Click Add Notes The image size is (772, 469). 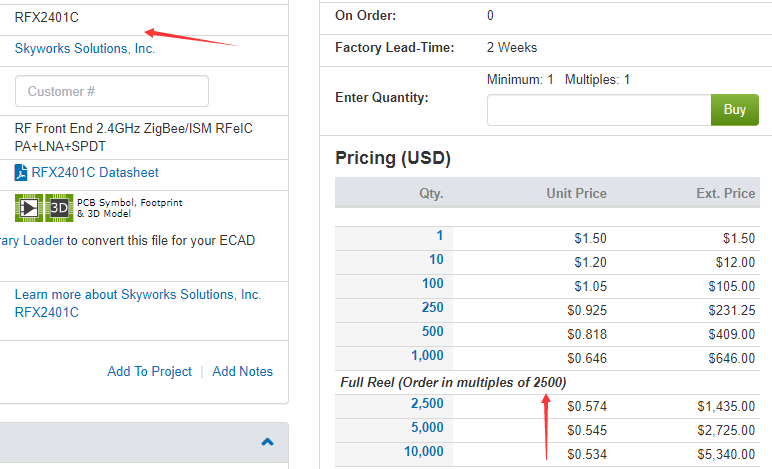(x=242, y=371)
